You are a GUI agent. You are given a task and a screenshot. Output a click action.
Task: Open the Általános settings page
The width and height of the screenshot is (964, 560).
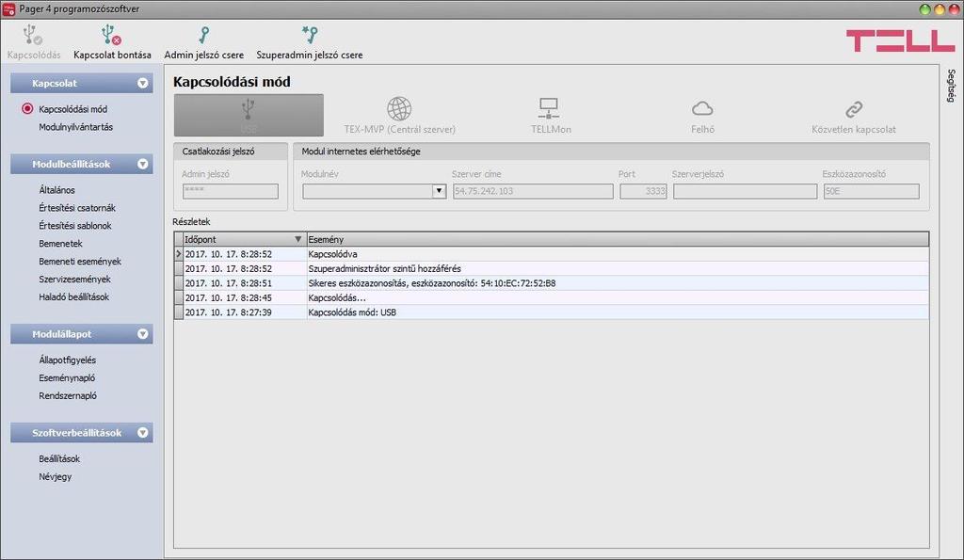pyautogui.click(x=56, y=190)
